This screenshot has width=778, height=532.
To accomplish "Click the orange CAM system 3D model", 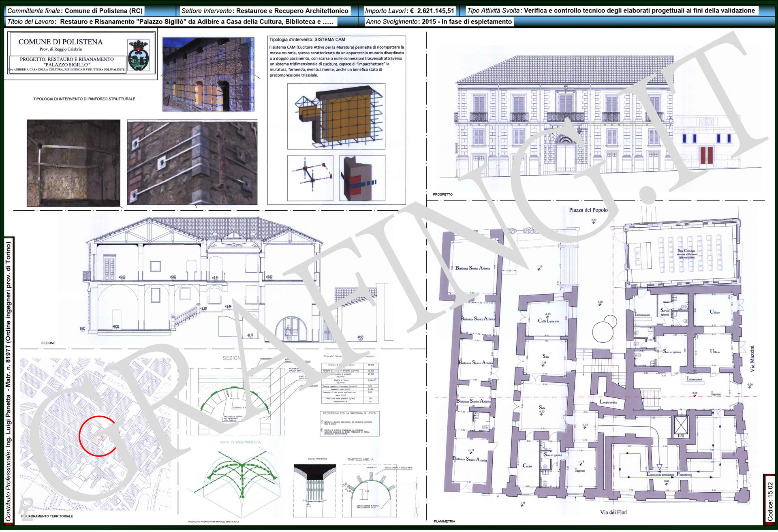I will 336,117.
